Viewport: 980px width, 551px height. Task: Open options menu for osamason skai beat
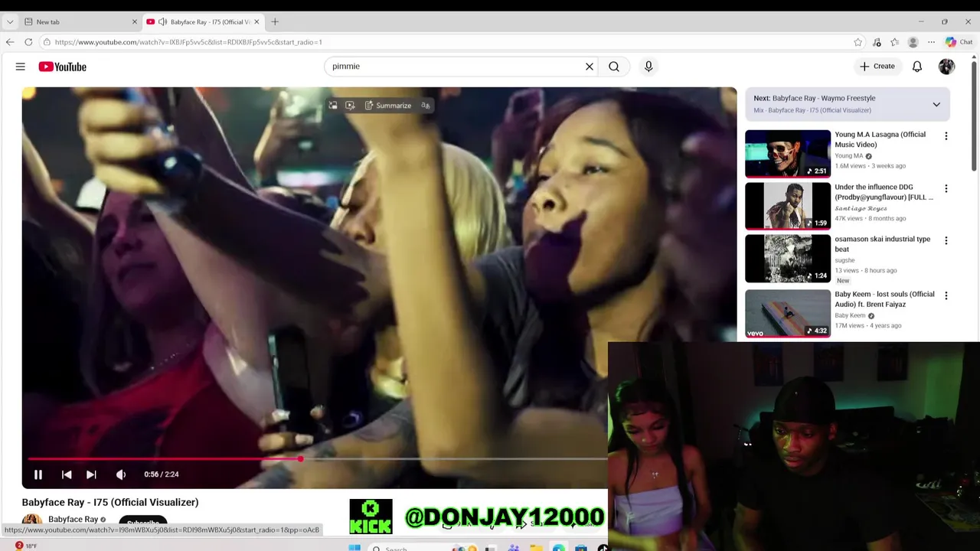click(946, 240)
